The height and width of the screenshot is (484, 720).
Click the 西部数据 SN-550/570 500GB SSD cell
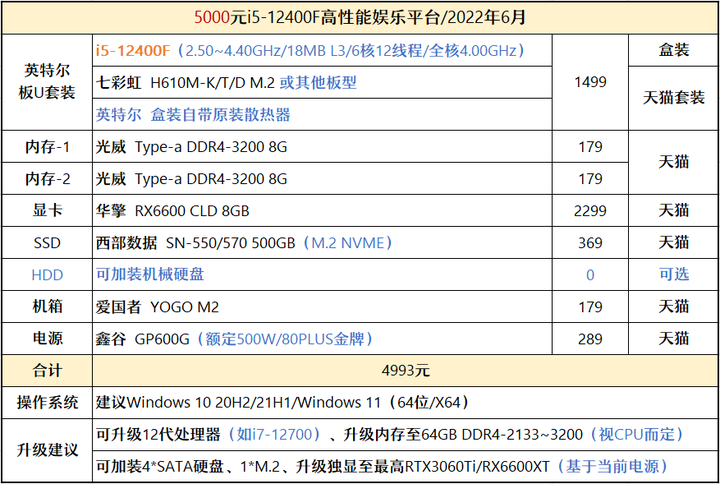click(x=322, y=242)
